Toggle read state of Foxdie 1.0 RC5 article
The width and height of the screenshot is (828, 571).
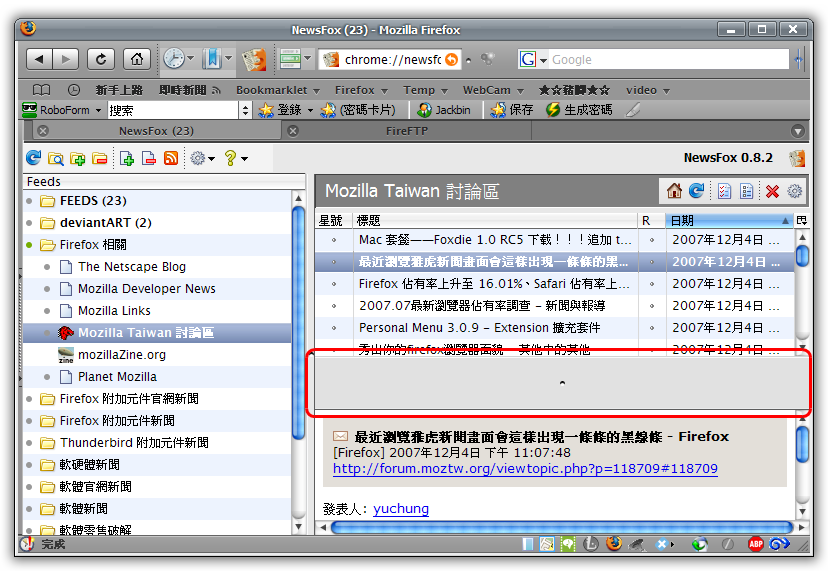652,240
